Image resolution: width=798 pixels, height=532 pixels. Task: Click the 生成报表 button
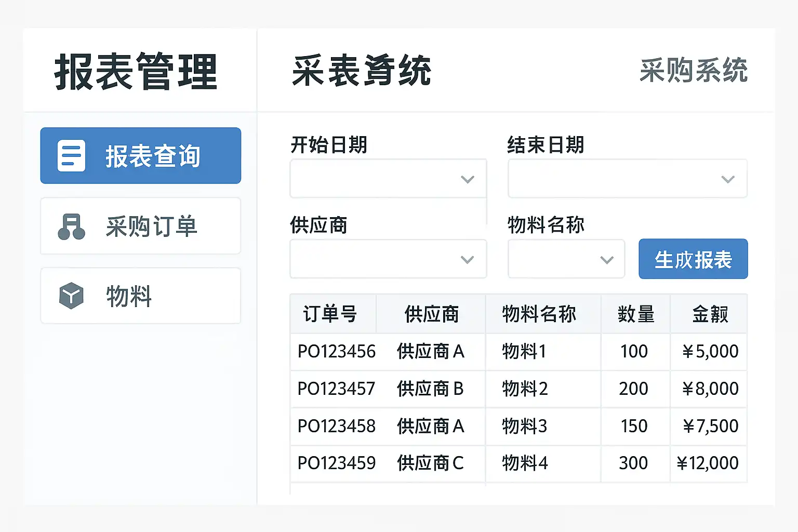pyautogui.click(x=693, y=259)
